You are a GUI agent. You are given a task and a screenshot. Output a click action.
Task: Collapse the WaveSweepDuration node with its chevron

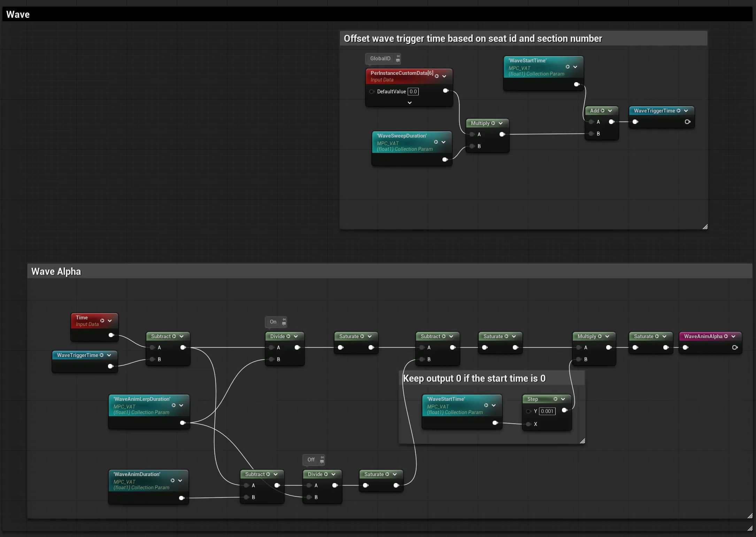coord(443,142)
